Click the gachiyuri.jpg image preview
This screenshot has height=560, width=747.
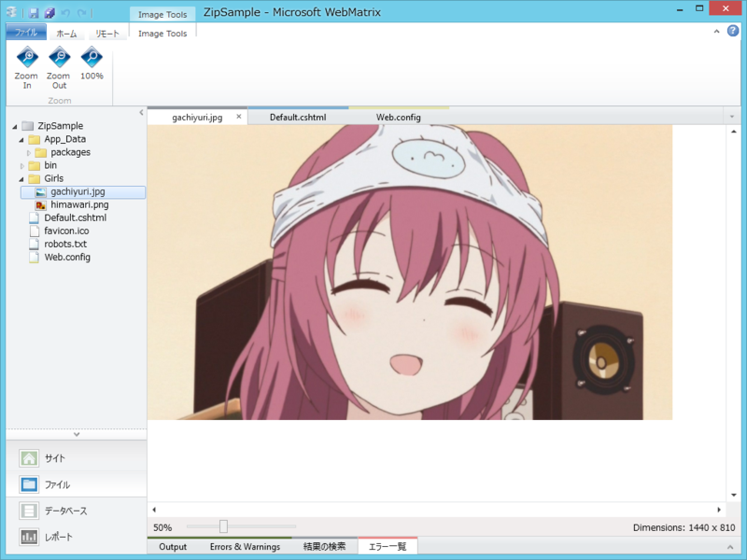[x=410, y=273]
